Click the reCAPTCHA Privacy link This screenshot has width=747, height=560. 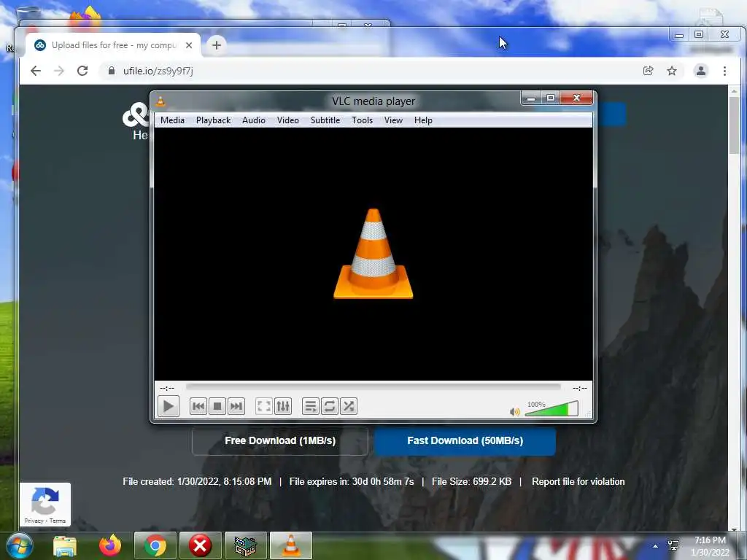pos(34,521)
